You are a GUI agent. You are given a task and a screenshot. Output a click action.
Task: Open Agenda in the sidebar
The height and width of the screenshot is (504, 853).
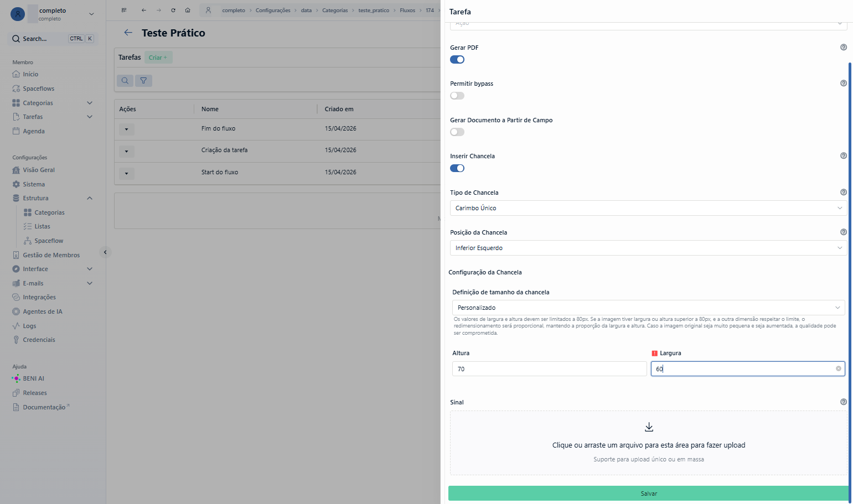click(x=33, y=131)
